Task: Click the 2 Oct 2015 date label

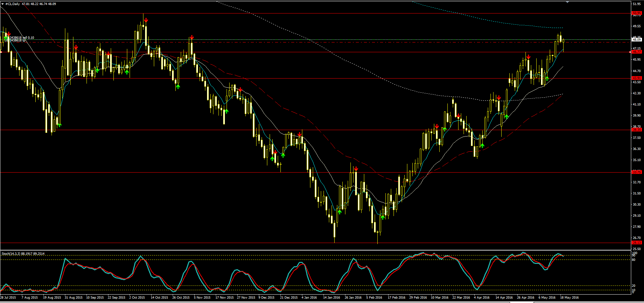Action: pos(137,298)
